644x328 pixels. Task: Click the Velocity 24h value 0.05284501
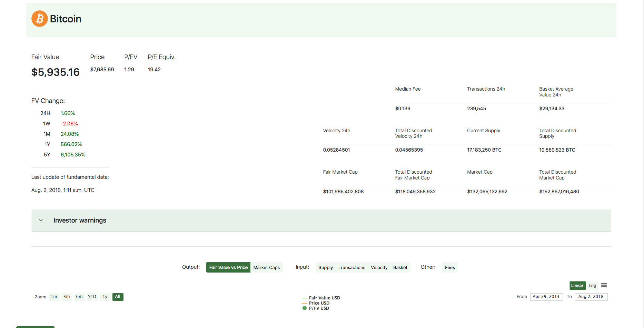click(337, 150)
